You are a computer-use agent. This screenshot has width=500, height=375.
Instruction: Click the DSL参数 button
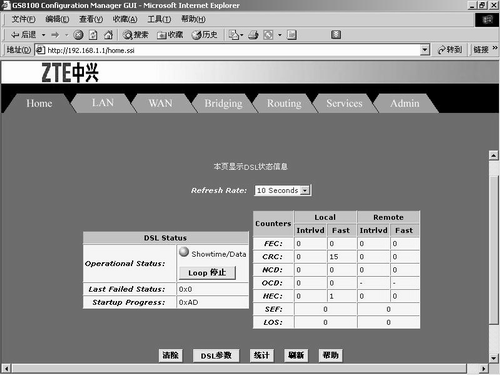tap(216, 356)
